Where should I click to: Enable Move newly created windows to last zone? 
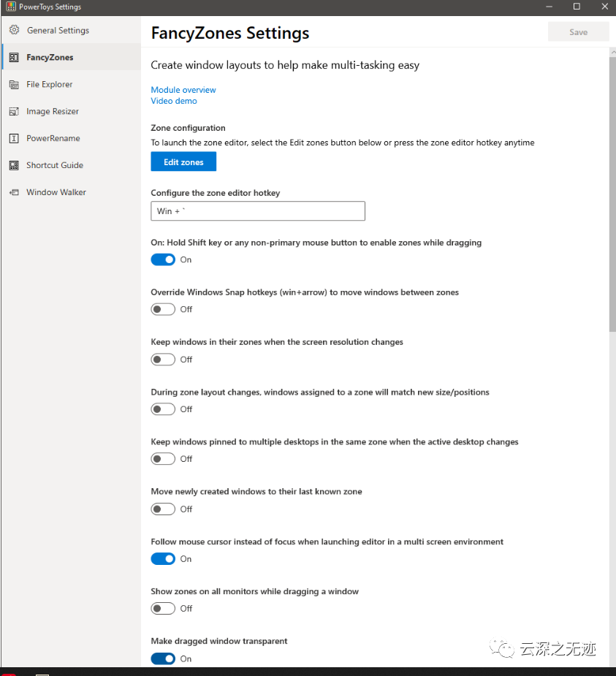click(x=162, y=509)
